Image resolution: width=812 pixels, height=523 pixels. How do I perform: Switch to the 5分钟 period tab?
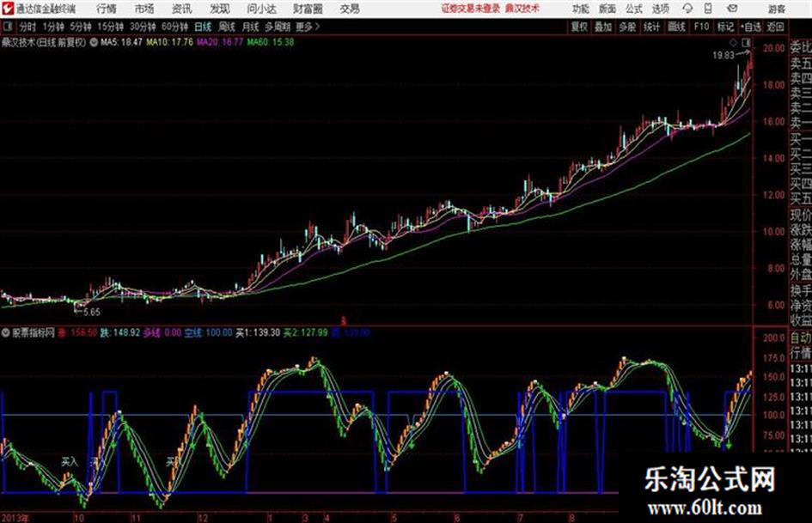point(81,27)
